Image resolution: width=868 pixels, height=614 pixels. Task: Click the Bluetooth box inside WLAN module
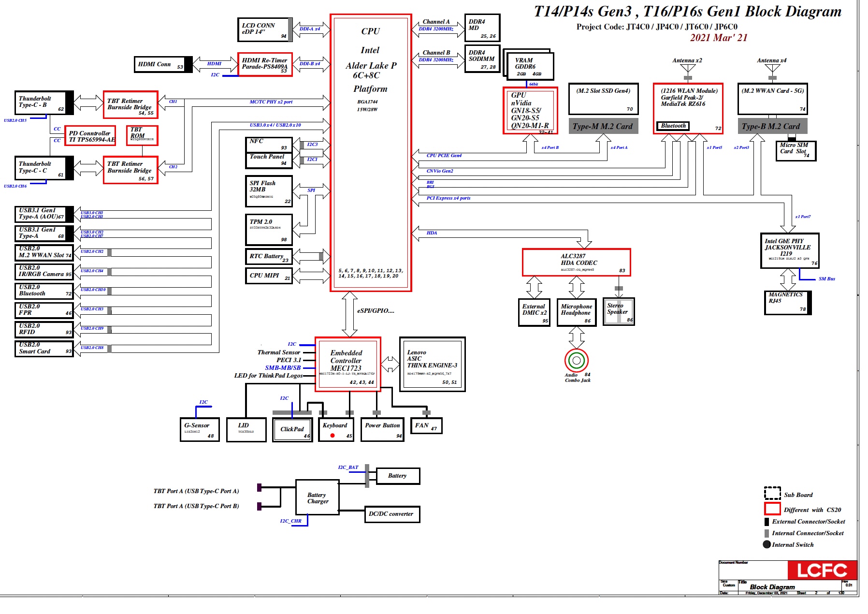tap(673, 126)
